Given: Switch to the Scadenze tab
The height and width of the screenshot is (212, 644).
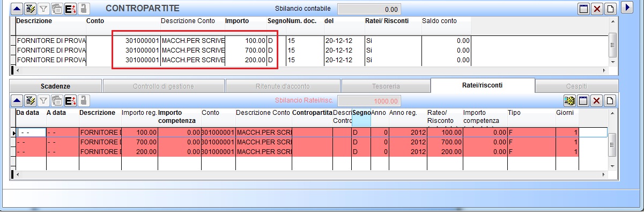Looking at the screenshot, I should (56, 86).
